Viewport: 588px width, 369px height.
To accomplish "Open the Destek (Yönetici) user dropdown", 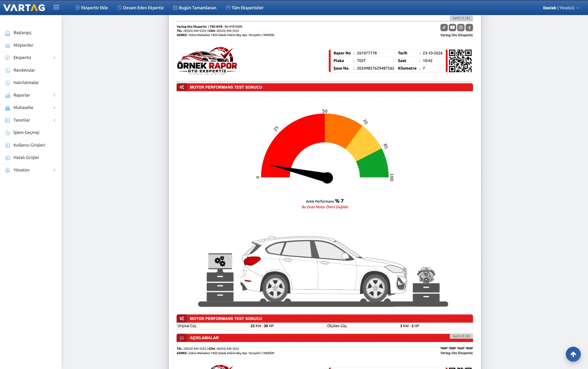I will 561,8.
